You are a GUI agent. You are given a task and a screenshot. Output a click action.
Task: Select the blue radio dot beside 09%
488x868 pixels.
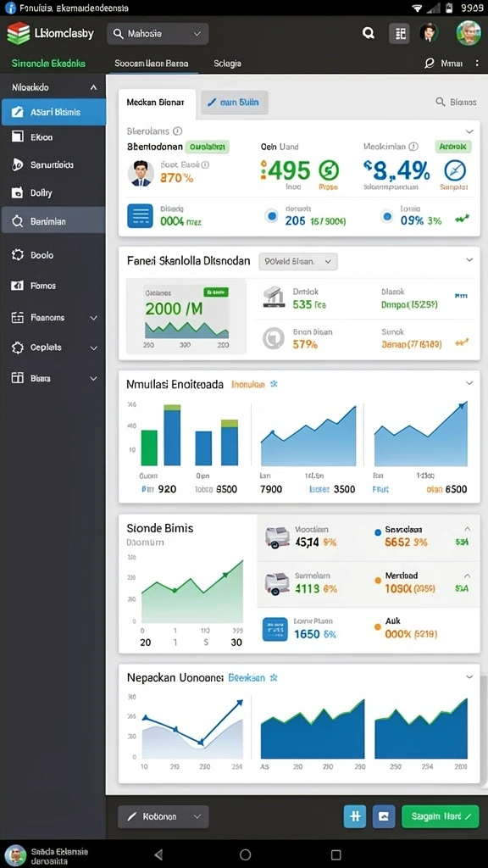tap(388, 216)
